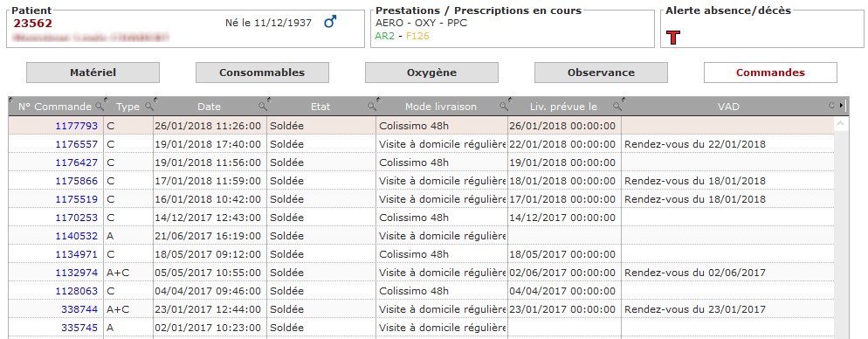Click the Date column filter magnifier icon
Viewport: 868px width, 339px height.
click(x=264, y=106)
